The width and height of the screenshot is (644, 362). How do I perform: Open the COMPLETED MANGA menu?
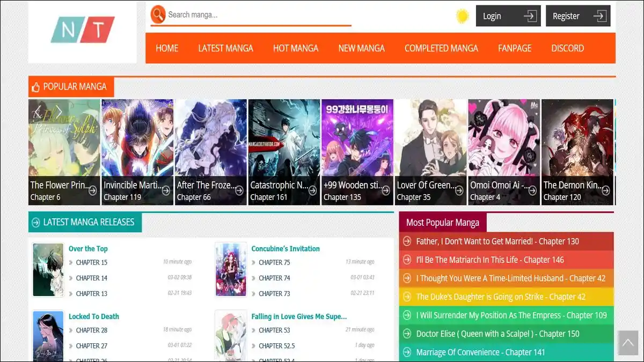point(441,48)
